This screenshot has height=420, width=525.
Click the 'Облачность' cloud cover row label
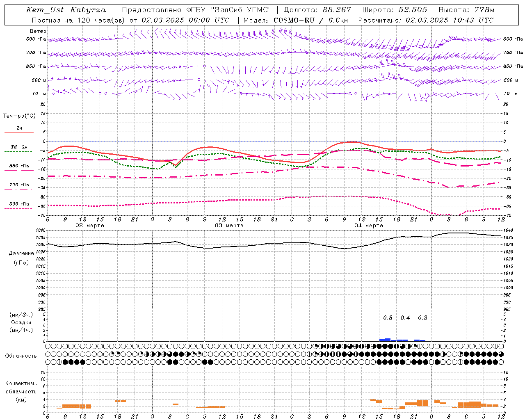point(21,356)
